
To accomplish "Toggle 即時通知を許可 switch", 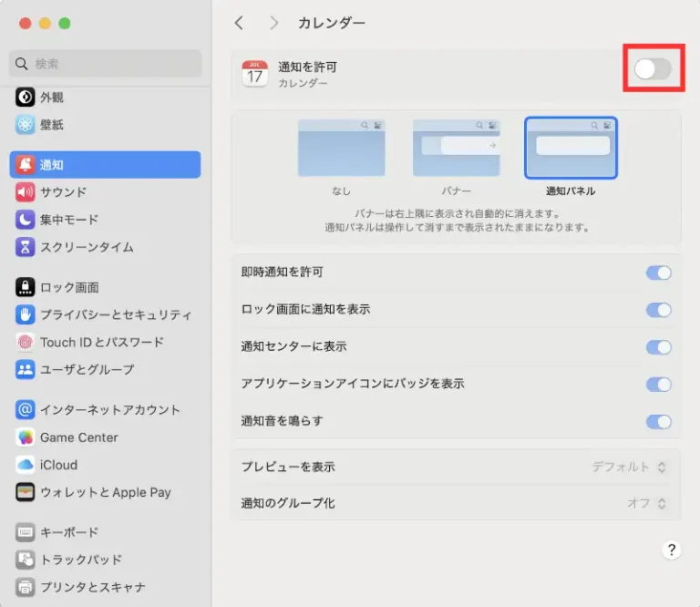I will pyautogui.click(x=658, y=273).
